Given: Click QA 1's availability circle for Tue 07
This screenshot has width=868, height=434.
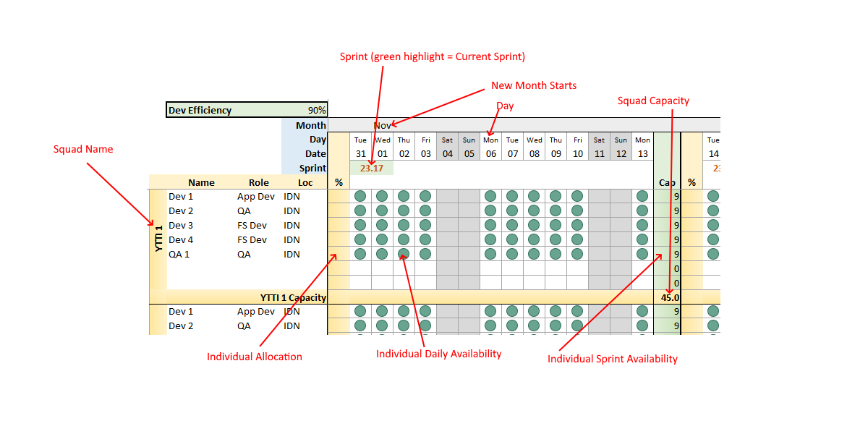Looking at the screenshot, I should [512, 254].
